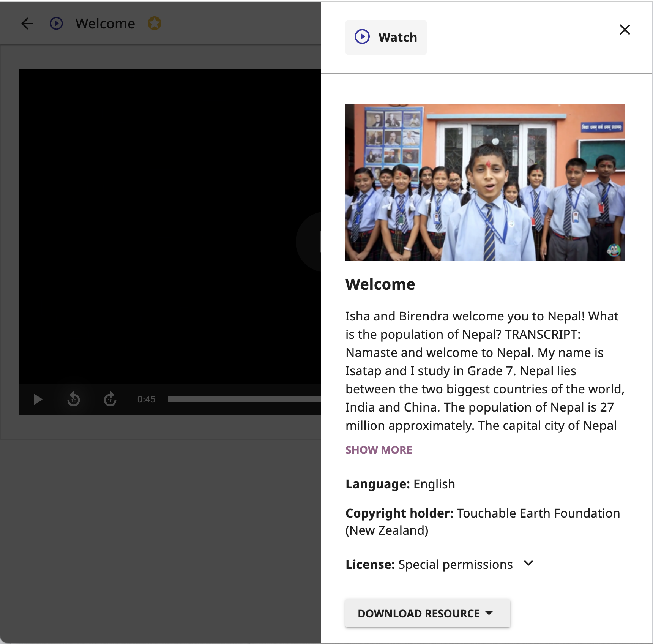Open the Nepal video thumbnail image

point(485,183)
